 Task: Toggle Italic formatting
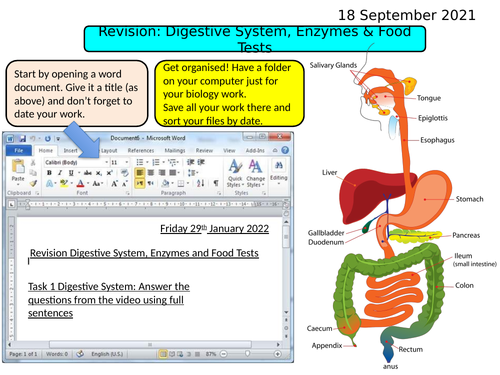[60, 173]
